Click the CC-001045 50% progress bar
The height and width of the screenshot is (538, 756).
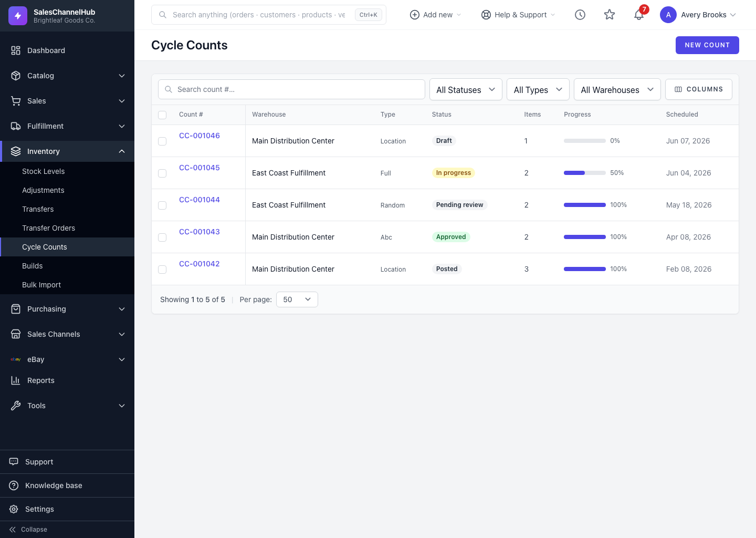point(585,173)
